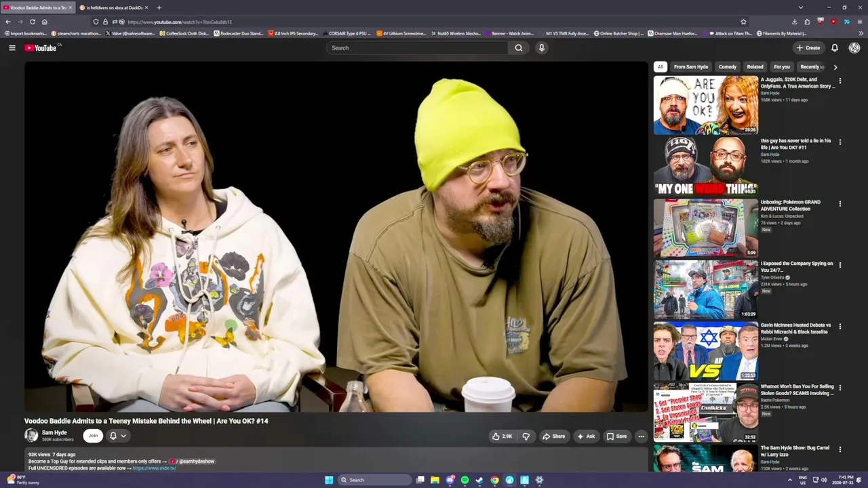Filter suggestions by Comedy
The height and width of the screenshot is (488, 868).
(728, 67)
